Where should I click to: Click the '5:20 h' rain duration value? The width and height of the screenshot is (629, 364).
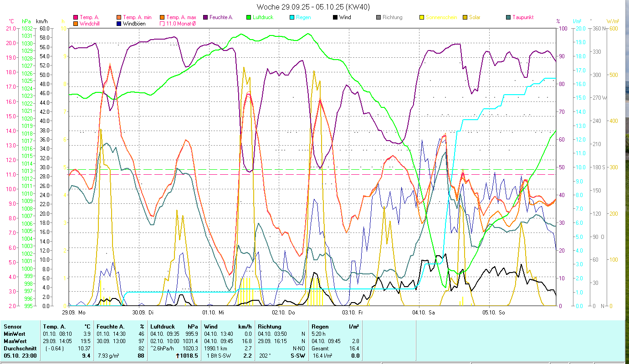(319, 334)
